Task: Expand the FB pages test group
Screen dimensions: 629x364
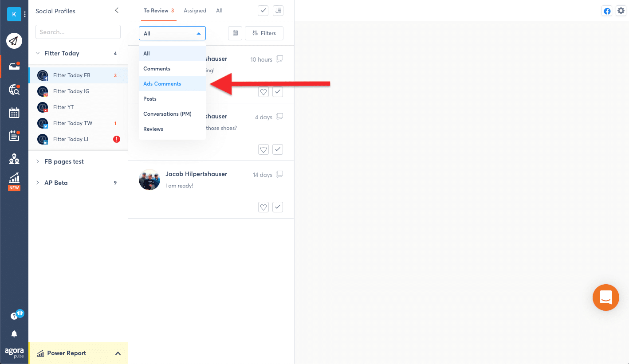Action: (38, 161)
